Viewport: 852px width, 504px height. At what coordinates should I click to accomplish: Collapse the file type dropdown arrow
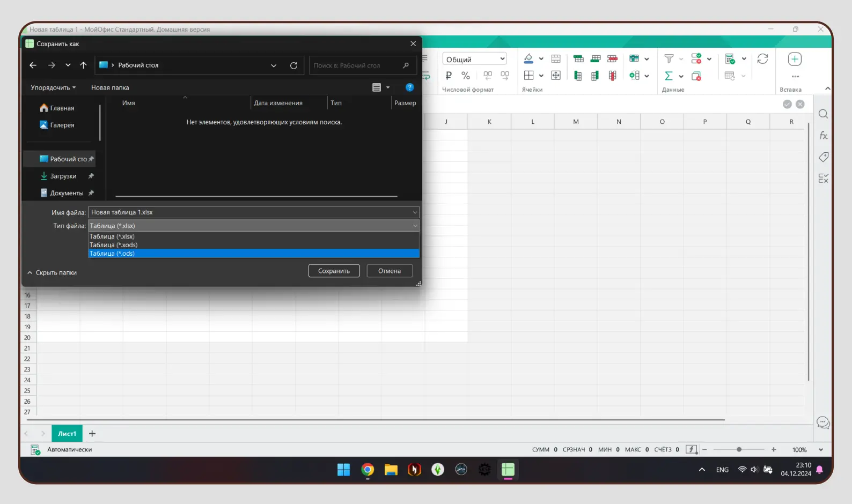pos(415,226)
